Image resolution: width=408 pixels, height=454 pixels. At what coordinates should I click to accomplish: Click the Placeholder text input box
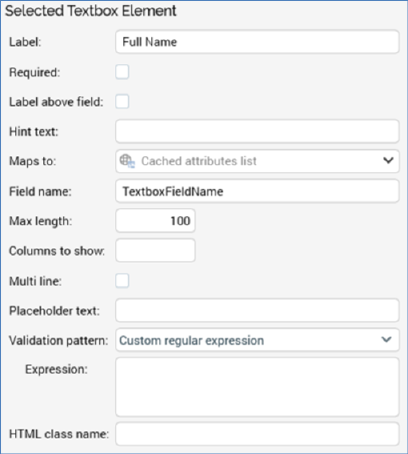[257, 311]
